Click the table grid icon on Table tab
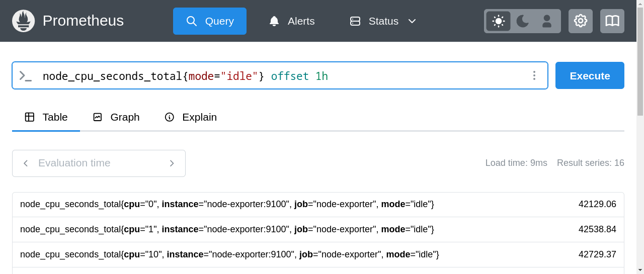 tap(30, 117)
